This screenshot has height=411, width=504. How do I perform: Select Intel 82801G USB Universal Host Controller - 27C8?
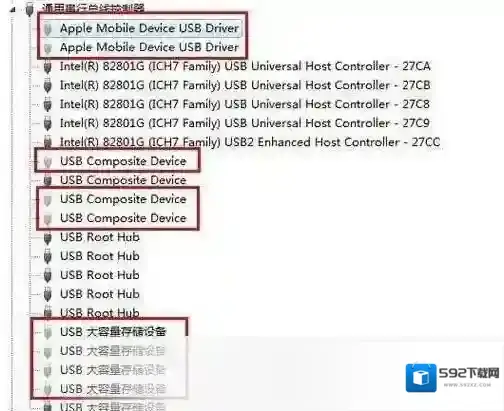(245, 104)
